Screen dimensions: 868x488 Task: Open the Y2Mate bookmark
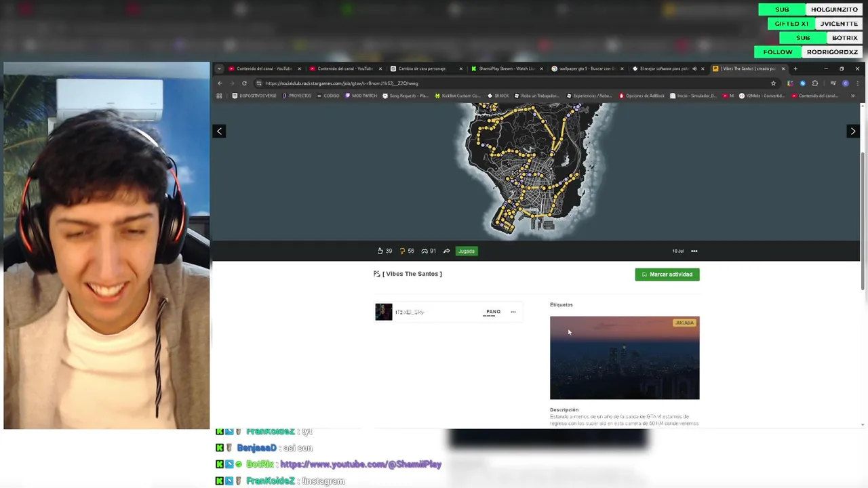pyautogui.click(x=762, y=96)
